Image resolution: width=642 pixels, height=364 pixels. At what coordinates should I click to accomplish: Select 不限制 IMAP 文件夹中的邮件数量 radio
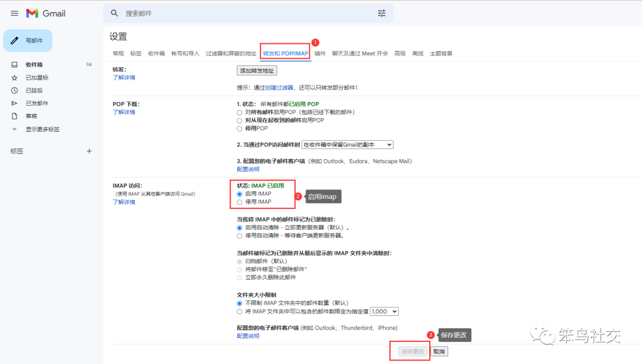[x=240, y=303]
